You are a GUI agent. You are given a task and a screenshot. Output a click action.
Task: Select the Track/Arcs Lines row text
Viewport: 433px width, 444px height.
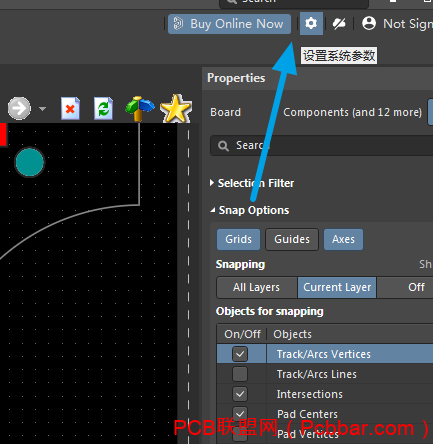tap(317, 374)
